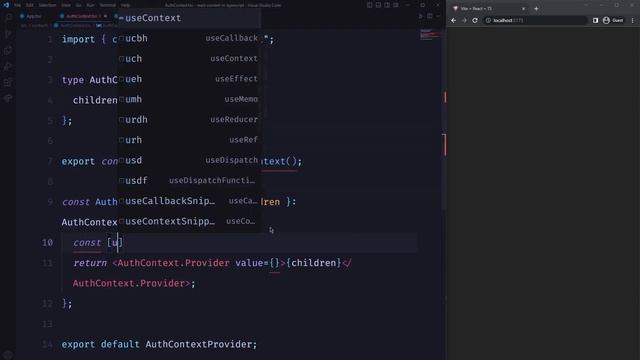Viewport: 640px width, 360px height.
Task: Click the src folder in the breadcrumb
Action: coord(23,25)
